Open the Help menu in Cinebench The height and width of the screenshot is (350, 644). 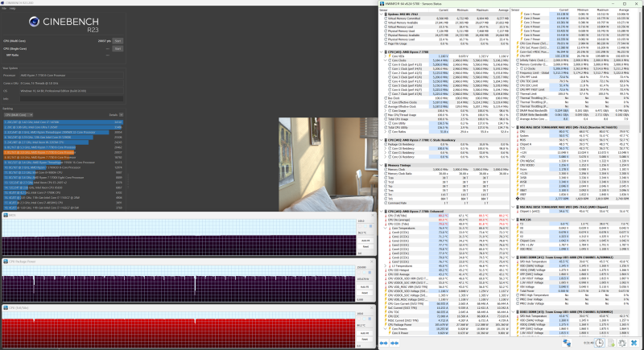click(13, 10)
